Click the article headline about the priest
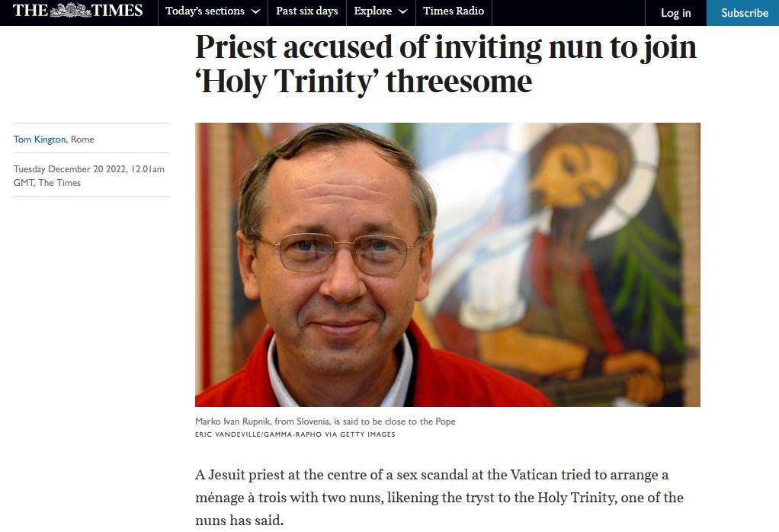The image size is (779, 532). pos(446,64)
